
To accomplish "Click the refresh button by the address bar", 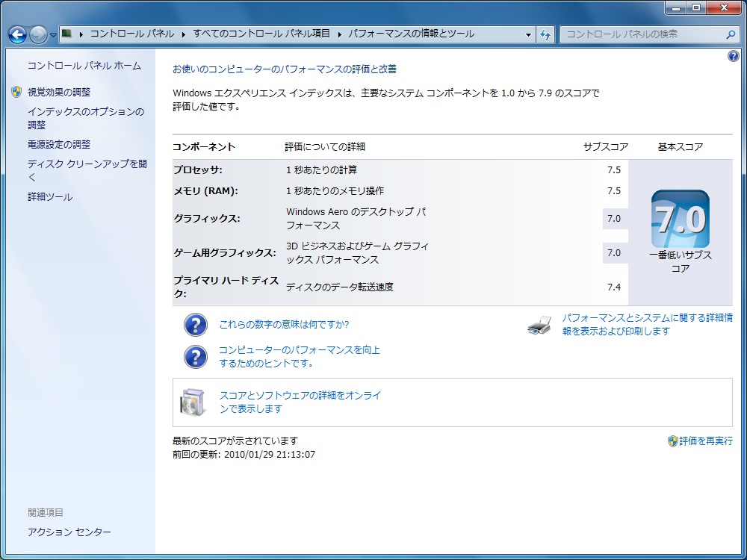I will pos(545,34).
